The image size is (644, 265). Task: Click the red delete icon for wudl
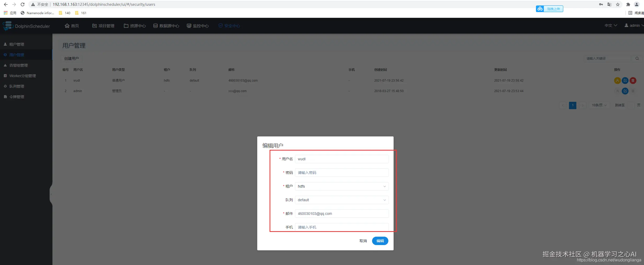[x=633, y=81]
